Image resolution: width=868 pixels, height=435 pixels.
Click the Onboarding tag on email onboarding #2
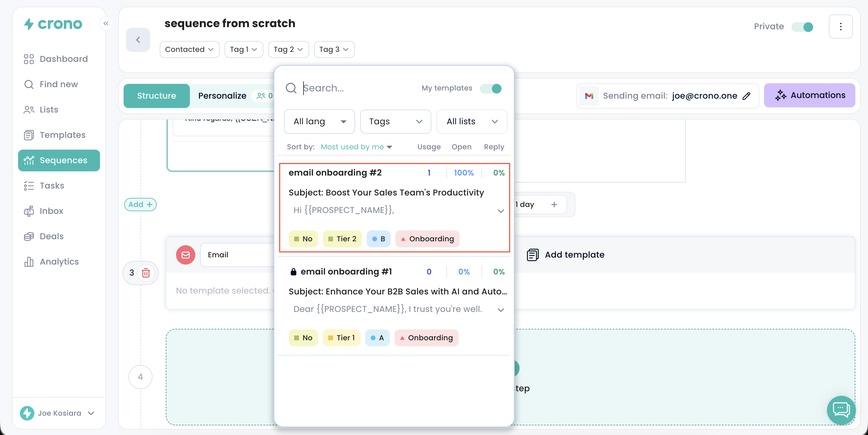click(x=427, y=239)
